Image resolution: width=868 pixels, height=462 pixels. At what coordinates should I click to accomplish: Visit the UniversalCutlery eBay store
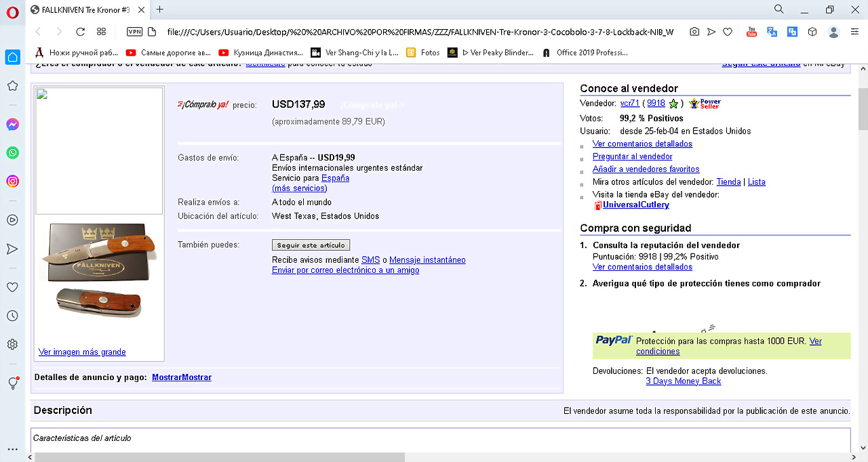coord(636,205)
